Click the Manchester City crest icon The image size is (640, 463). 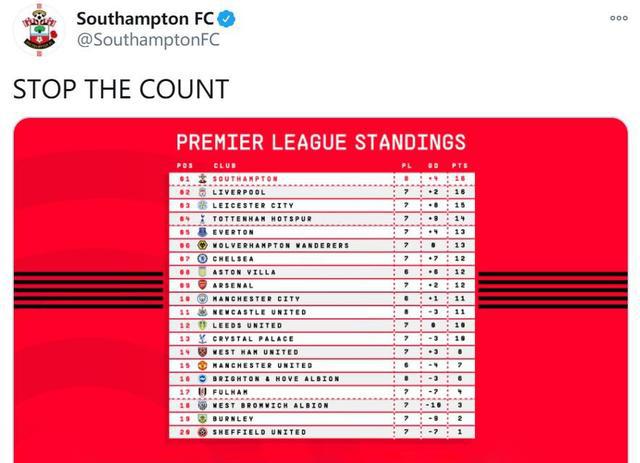(x=203, y=299)
